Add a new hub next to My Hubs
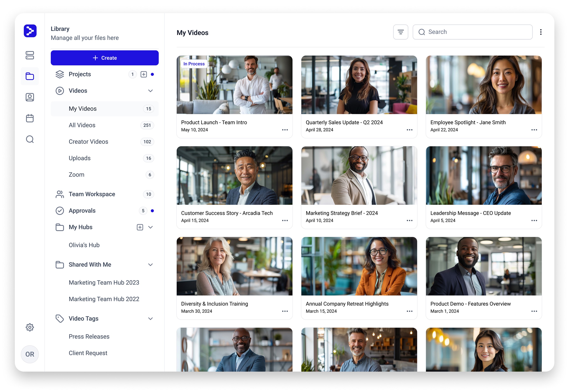 coord(140,227)
